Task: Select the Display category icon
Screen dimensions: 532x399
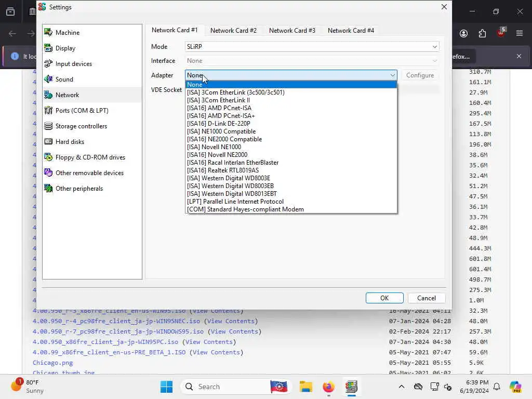Action: click(48, 48)
